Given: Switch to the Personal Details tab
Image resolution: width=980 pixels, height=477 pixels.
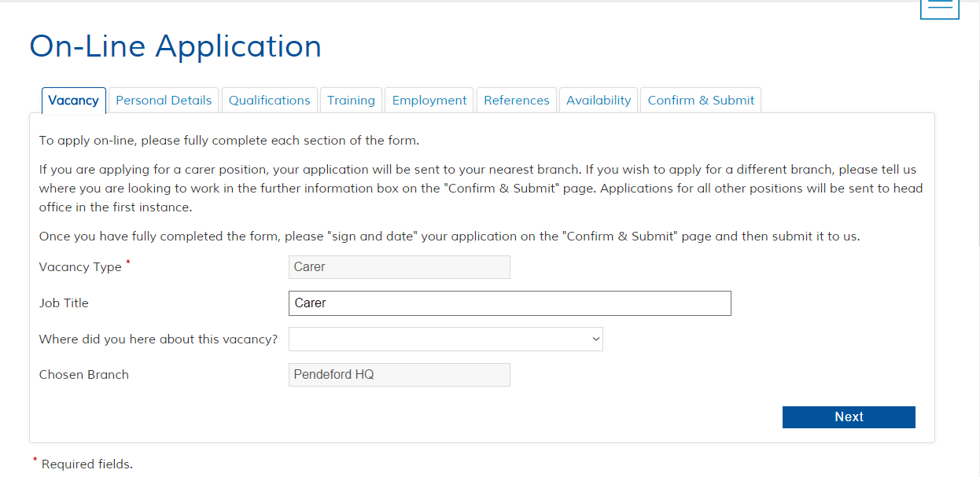Looking at the screenshot, I should tap(164, 101).
